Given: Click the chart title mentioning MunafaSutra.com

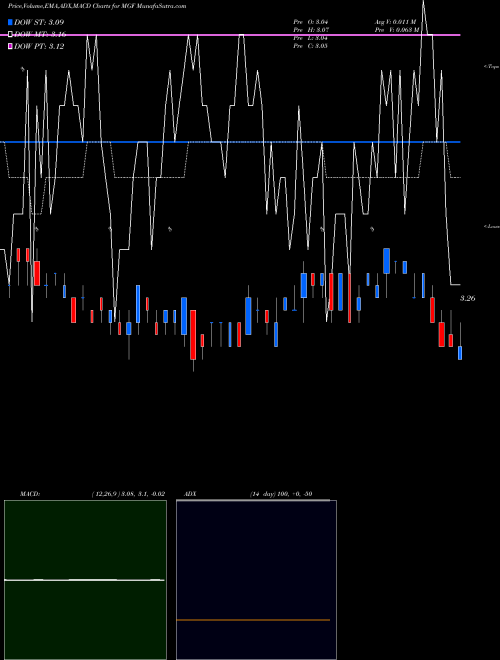Looking at the screenshot, I should pyautogui.click(x=97, y=6).
